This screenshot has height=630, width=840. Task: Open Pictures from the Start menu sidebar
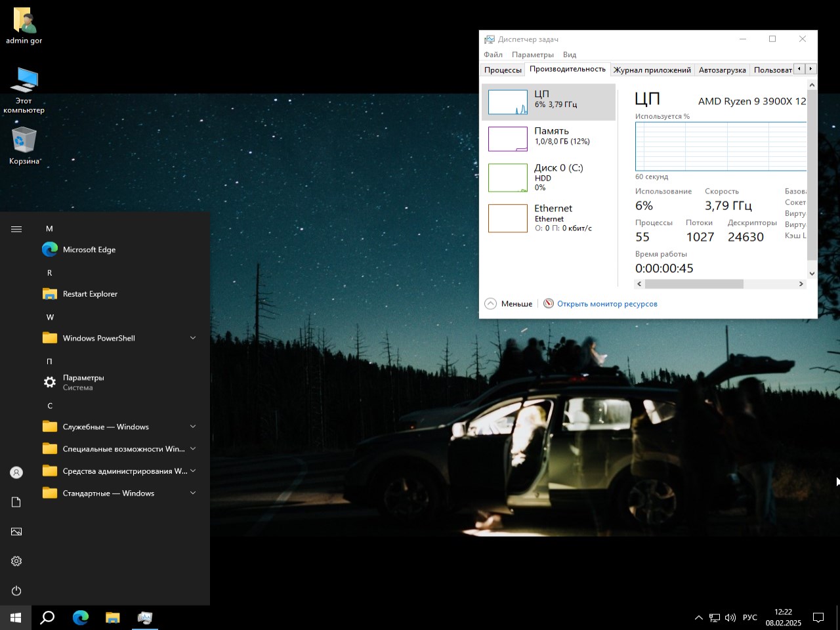16,531
